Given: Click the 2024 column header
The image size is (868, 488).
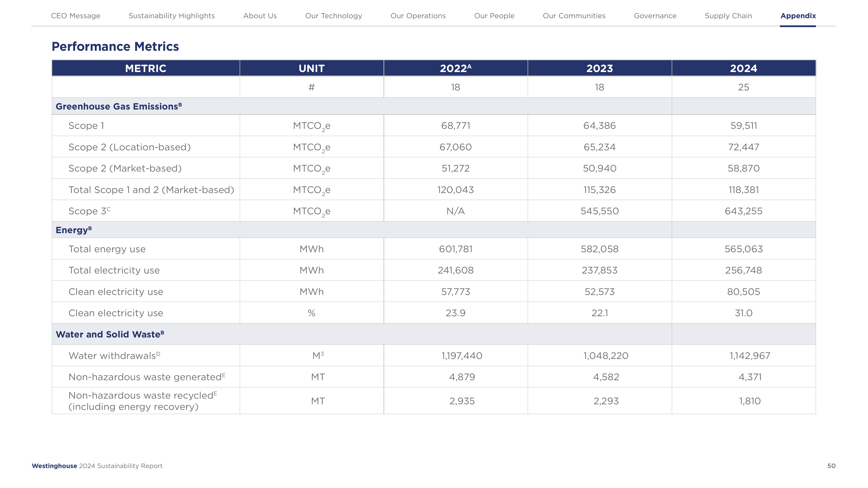Looking at the screenshot, I should [744, 68].
